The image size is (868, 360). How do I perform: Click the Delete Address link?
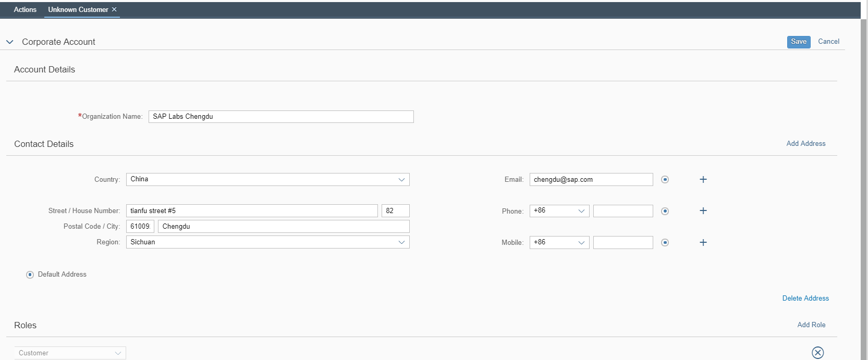[805, 298]
